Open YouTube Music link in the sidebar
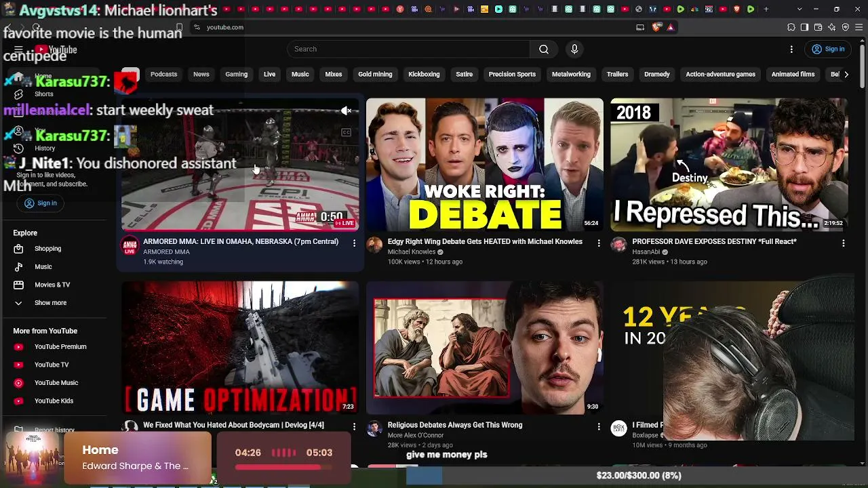This screenshot has height=488, width=868. tap(54, 383)
